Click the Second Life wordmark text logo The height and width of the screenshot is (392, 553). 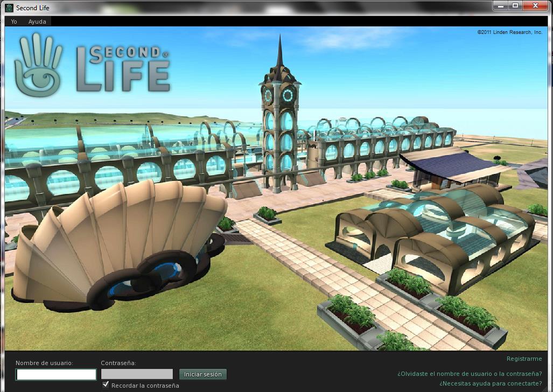123,68
